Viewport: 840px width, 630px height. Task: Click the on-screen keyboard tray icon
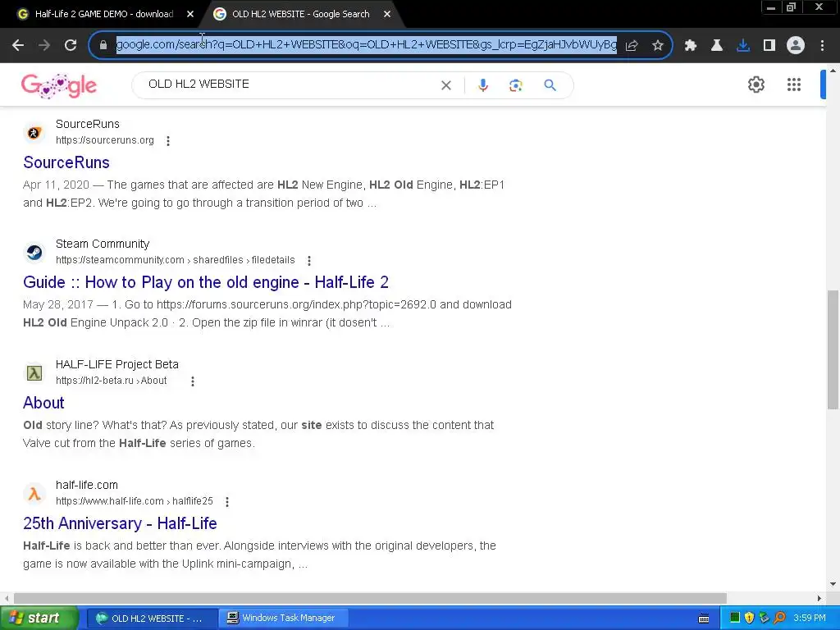[704, 619]
